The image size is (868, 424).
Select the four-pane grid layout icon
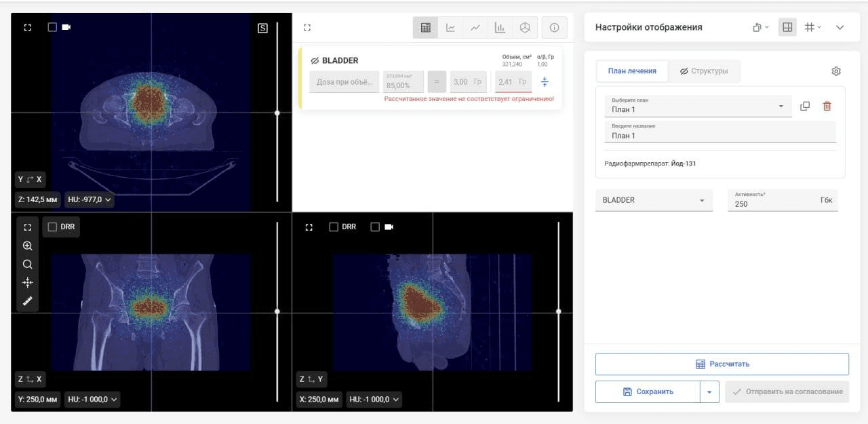tap(787, 27)
